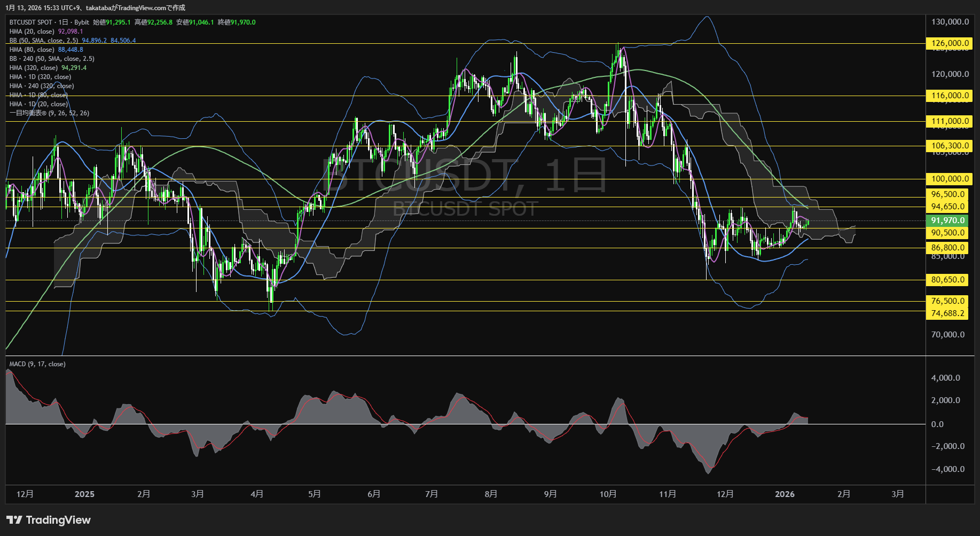Select the 80,650.0 yellow price label
The height and width of the screenshot is (536, 980).
pyautogui.click(x=947, y=280)
